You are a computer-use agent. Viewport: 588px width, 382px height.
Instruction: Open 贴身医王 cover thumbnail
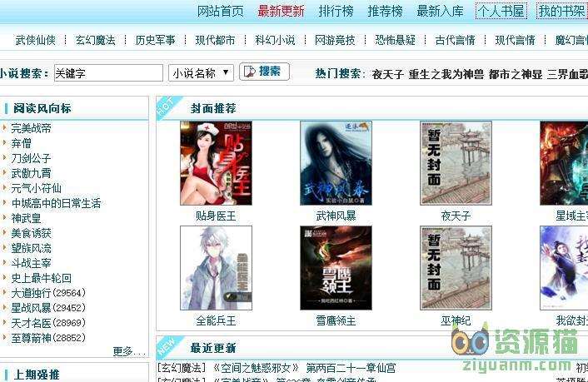(216, 163)
